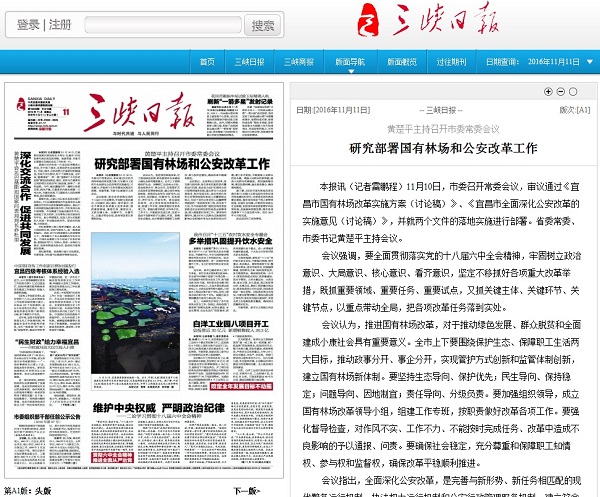Switch to the 三峡商报 navigation tab
This screenshot has width=600, height=497.
pos(299,62)
